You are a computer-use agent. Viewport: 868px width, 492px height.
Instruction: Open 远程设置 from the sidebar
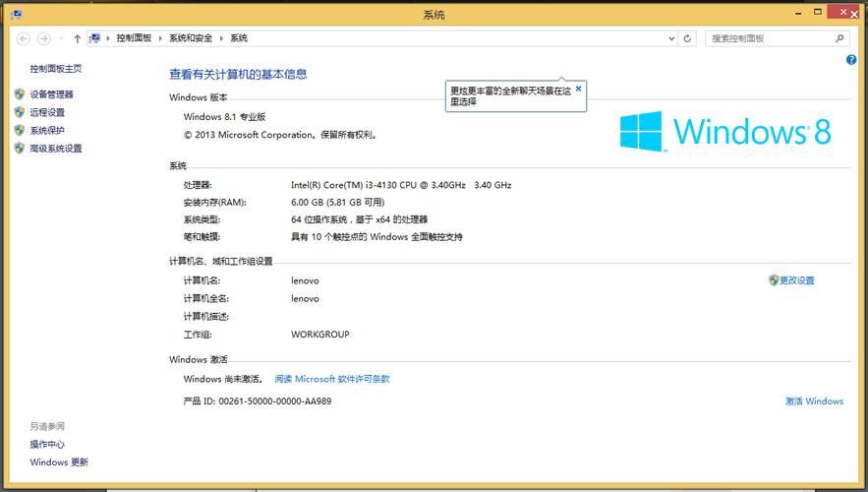point(47,112)
